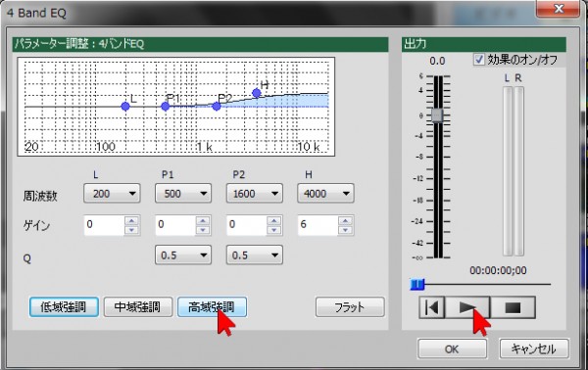
Task: Click the 0.0 output level value
Action: tap(437, 61)
